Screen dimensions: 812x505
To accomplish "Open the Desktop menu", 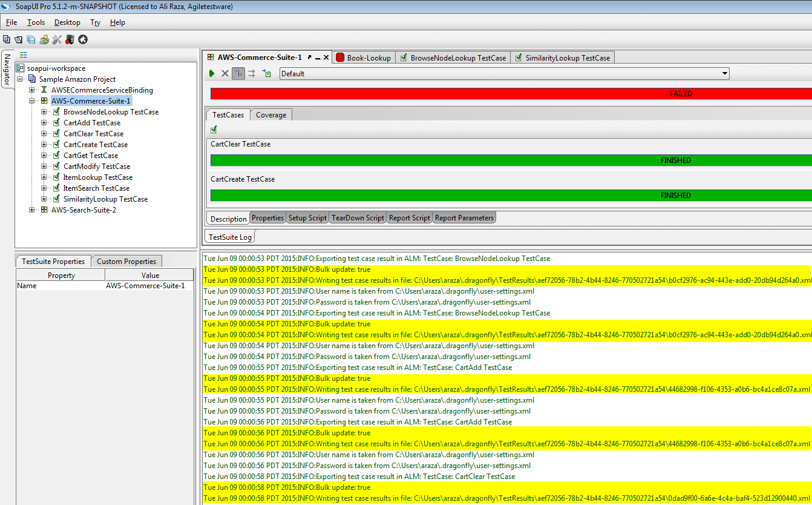I will 67,22.
